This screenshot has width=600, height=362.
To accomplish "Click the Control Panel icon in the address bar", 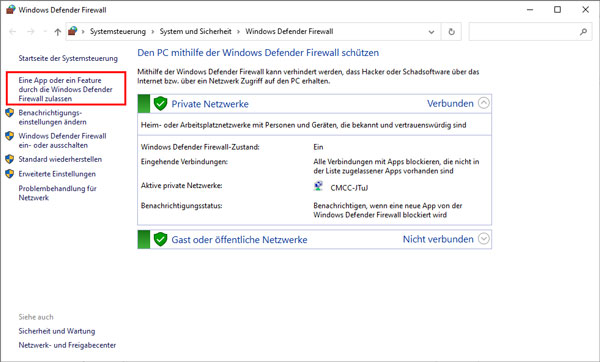I will [x=73, y=31].
